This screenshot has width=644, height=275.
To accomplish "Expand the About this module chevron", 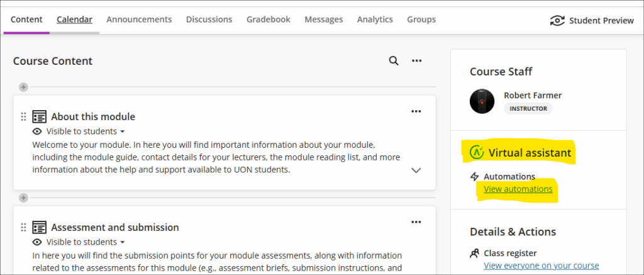I will pyautogui.click(x=416, y=170).
